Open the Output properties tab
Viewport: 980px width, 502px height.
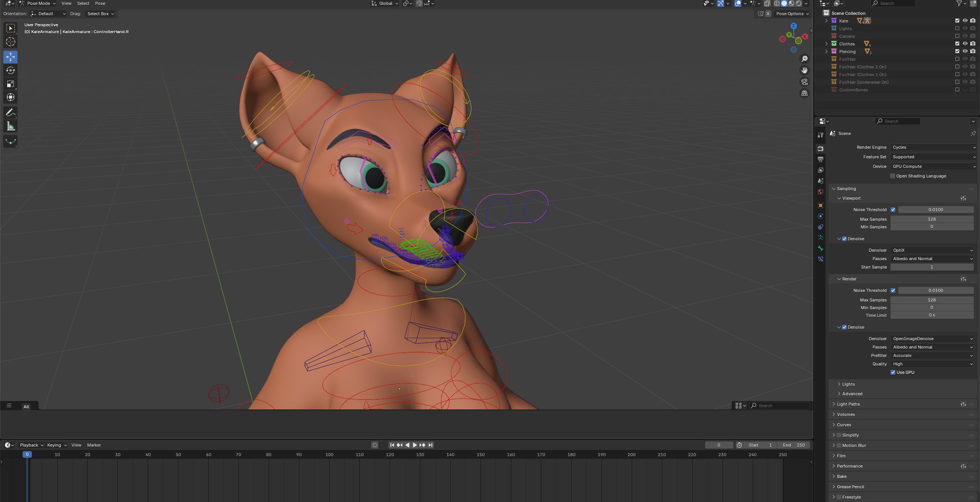820,159
